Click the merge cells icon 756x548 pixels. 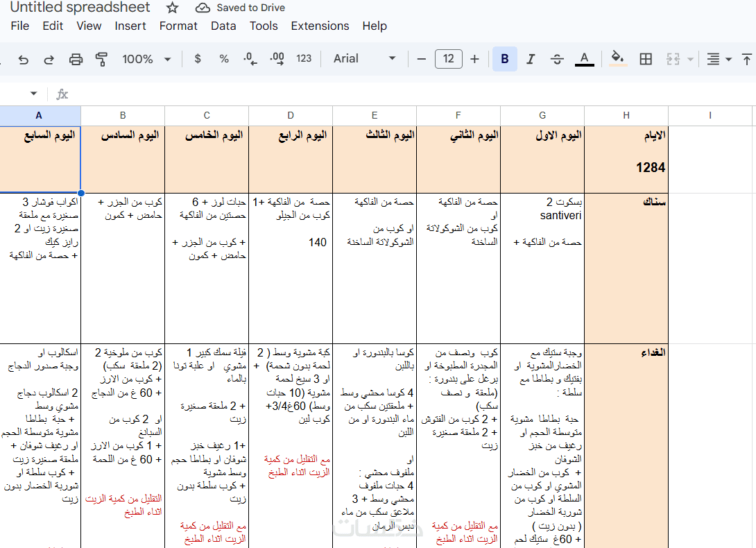pyautogui.click(x=673, y=59)
